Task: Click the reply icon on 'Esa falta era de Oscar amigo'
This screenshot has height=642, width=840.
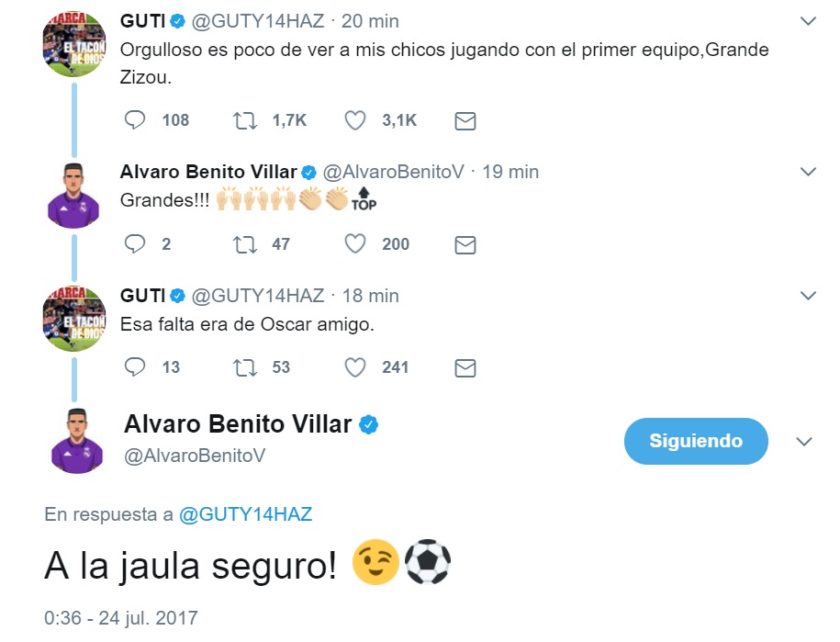Action: [x=135, y=366]
